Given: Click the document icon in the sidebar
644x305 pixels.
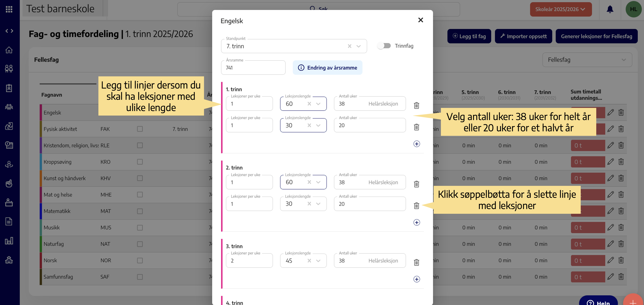Looking at the screenshot, I should point(9,221).
